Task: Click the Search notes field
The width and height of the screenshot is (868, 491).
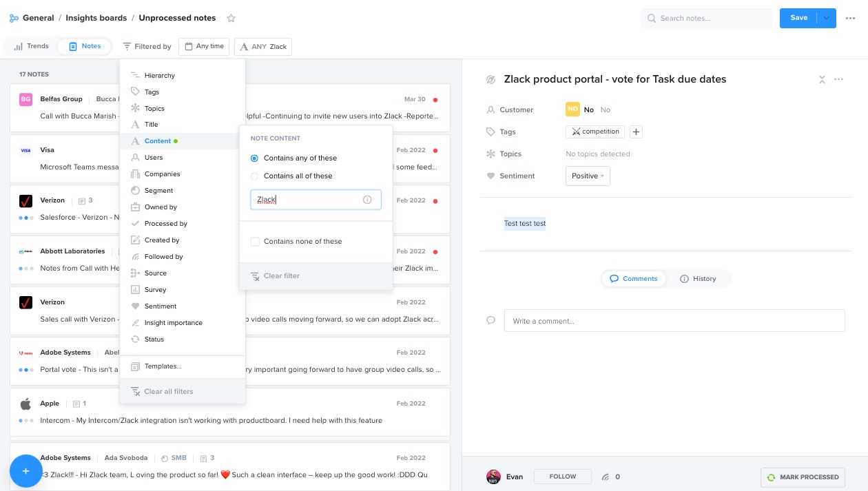Action: tap(706, 18)
